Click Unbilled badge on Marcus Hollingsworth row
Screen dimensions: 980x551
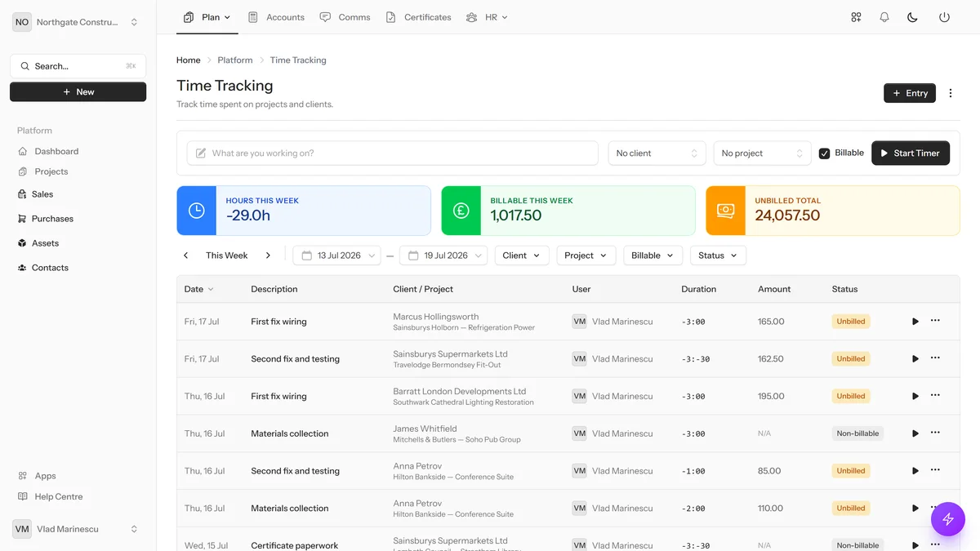(851, 322)
